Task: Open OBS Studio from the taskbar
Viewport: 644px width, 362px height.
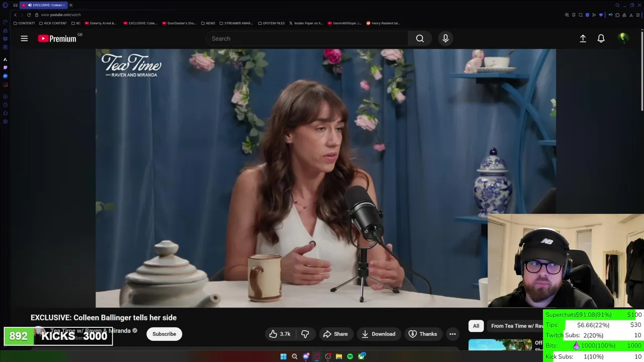Action: (x=328, y=356)
